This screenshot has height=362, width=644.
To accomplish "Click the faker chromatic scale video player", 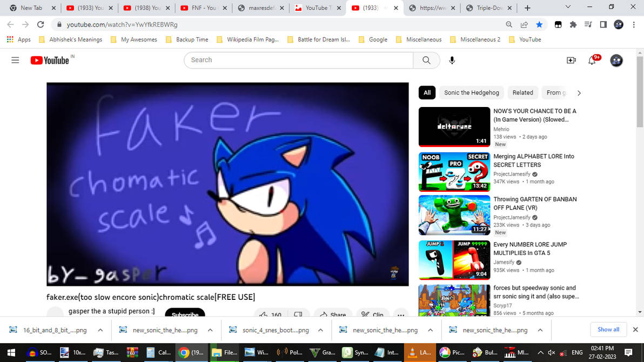I will point(227,184).
